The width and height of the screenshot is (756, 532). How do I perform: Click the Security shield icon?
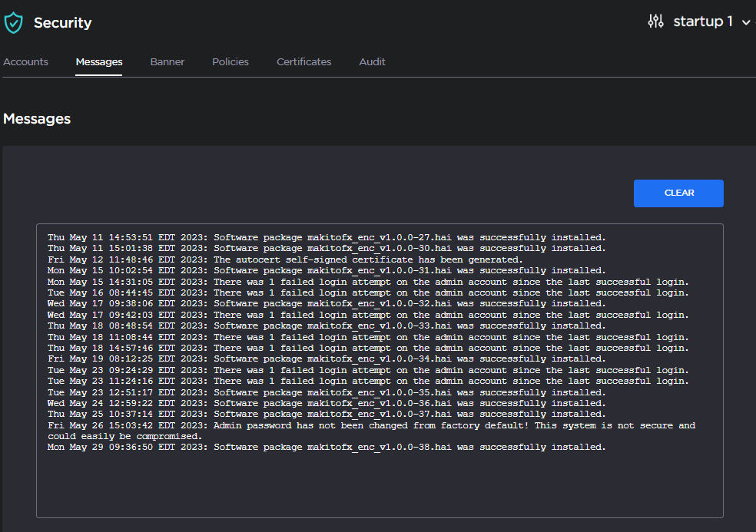14,23
